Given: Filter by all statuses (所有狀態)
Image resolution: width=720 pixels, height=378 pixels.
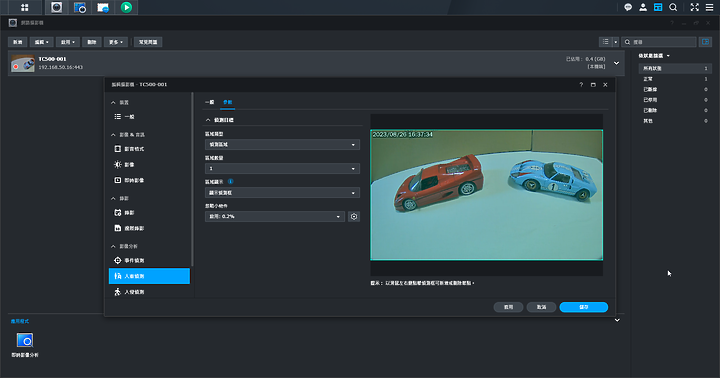Looking at the screenshot, I should pyautogui.click(x=675, y=68).
